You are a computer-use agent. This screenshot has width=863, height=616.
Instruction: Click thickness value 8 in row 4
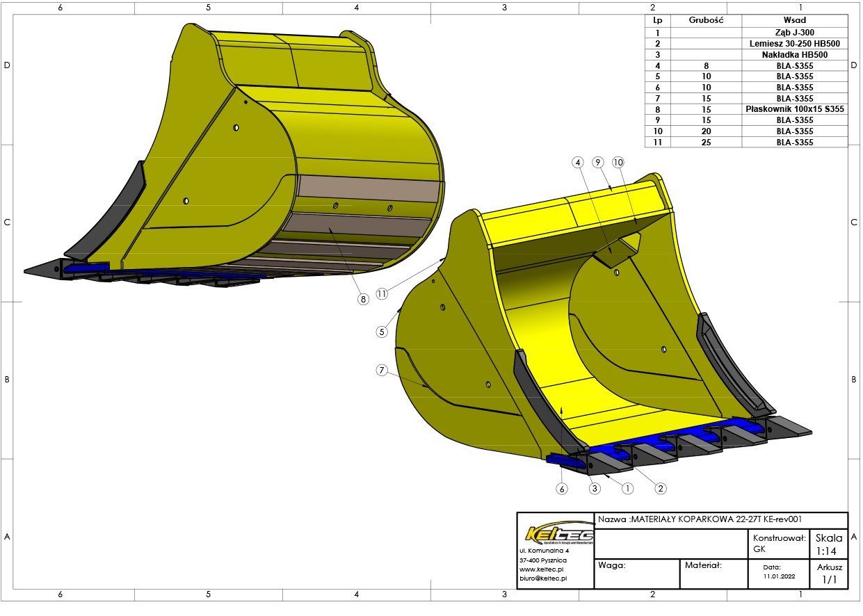tap(707, 65)
